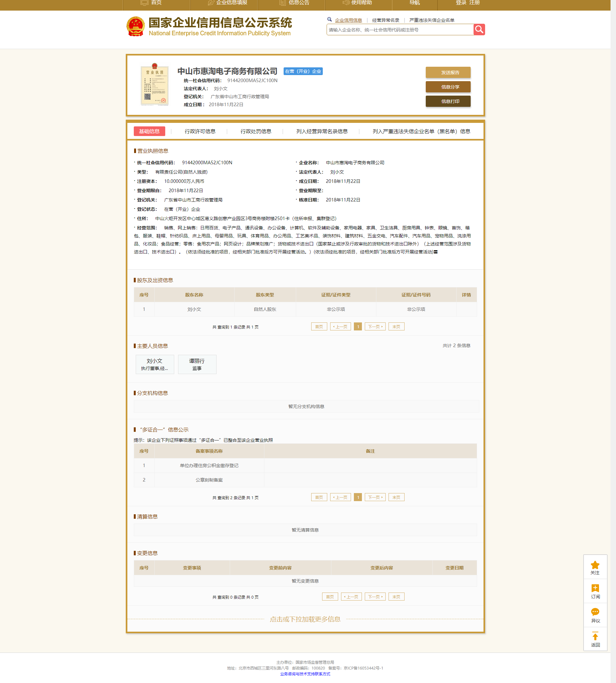Switch to the 基础信息 tab
The image size is (616, 683).
pyautogui.click(x=149, y=131)
